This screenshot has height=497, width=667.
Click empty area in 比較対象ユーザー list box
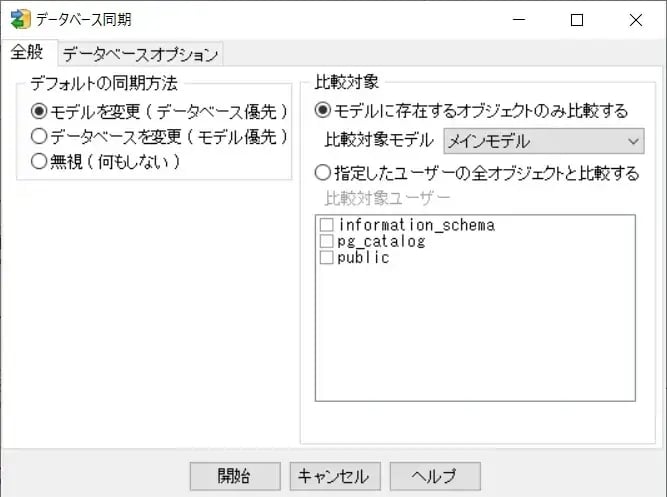(x=475, y=340)
